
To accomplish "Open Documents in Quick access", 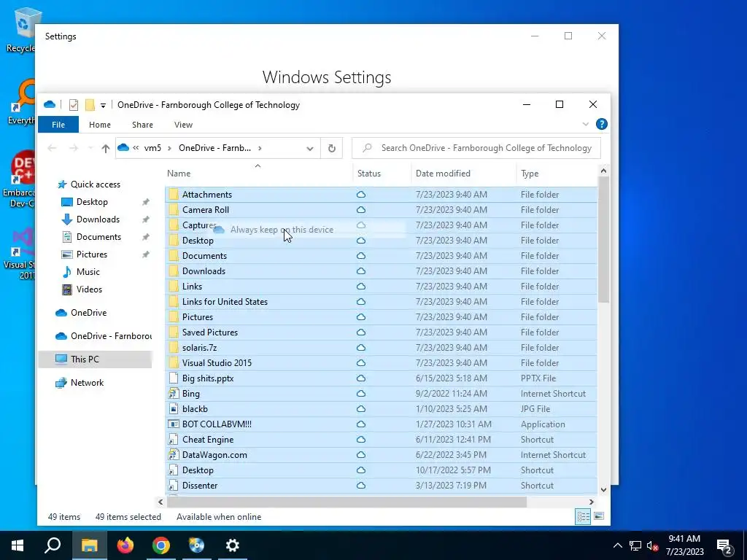I will [98, 237].
